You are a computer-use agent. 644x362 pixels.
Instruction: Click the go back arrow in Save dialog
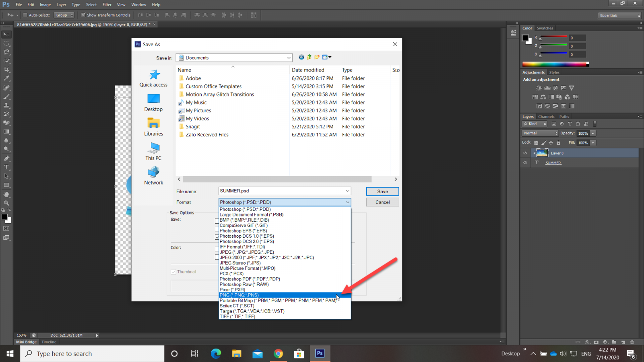tap(301, 57)
